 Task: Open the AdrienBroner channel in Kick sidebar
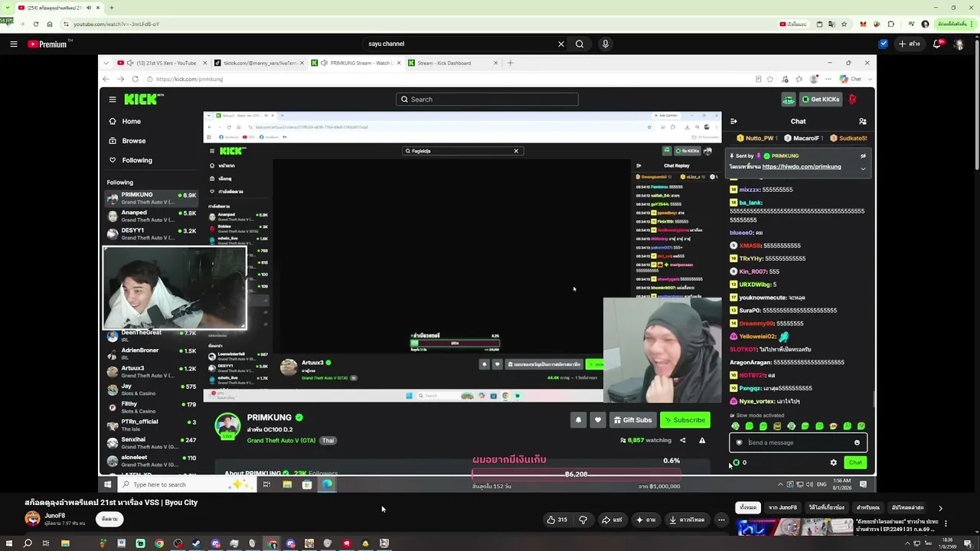tap(152, 354)
